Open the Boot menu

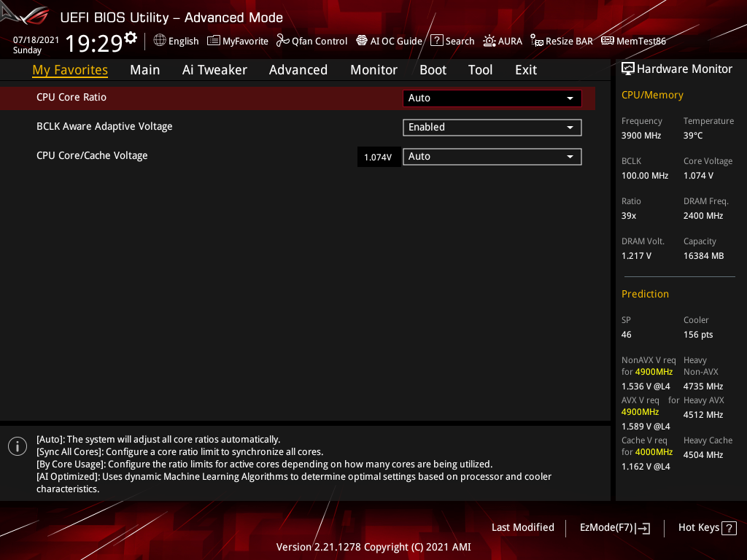coord(433,69)
